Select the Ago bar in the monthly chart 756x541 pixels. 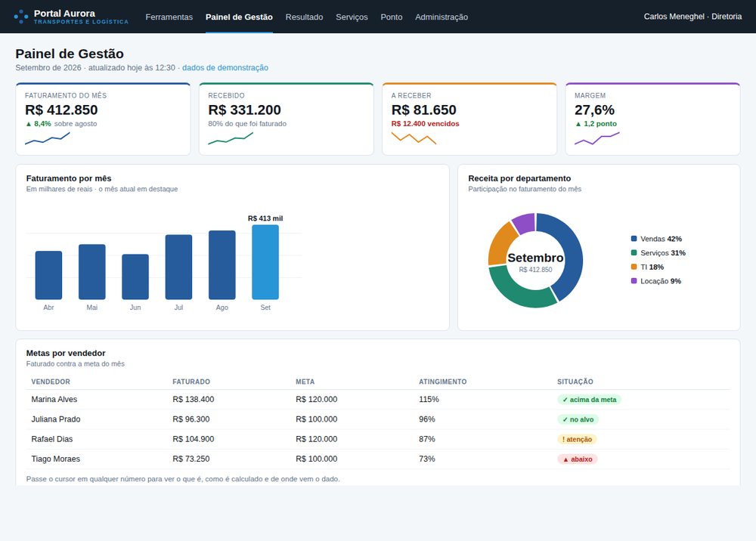[x=222, y=265]
